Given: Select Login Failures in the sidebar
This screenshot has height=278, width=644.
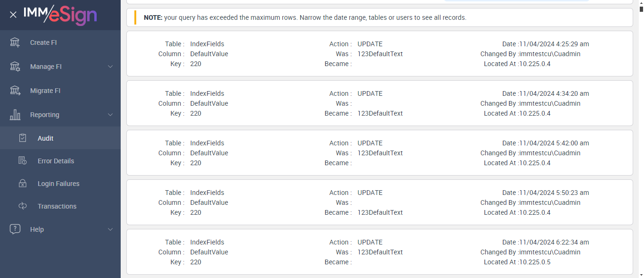Looking at the screenshot, I should 58,184.
